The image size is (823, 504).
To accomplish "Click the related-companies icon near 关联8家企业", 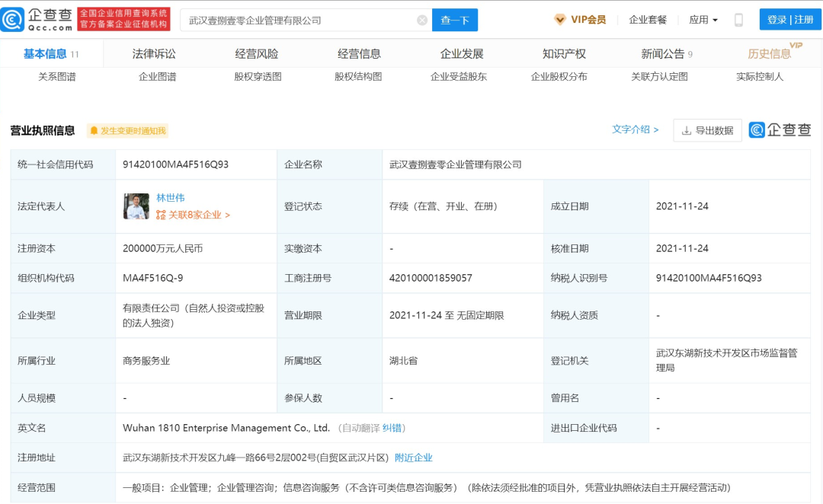I will coord(161,215).
